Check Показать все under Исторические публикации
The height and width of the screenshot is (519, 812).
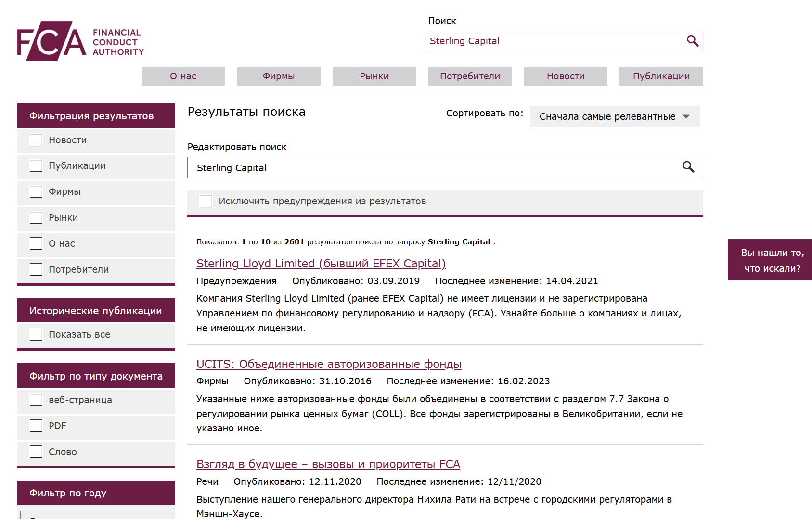[x=36, y=334]
